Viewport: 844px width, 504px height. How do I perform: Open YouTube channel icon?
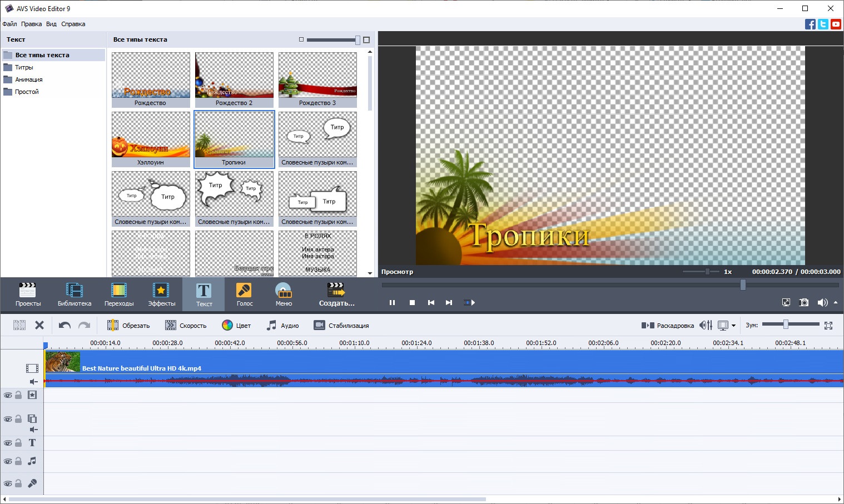(x=836, y=24)
